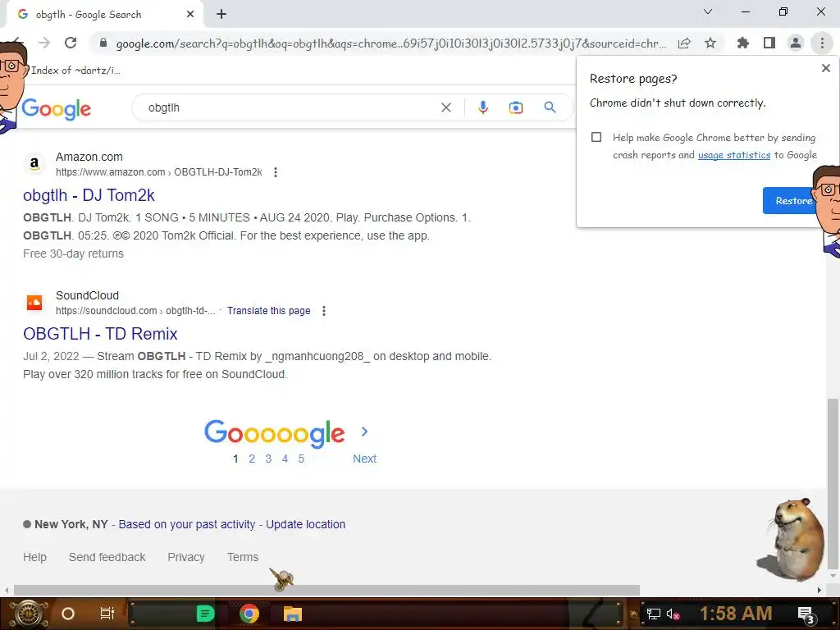Go to results page 4
This screenshot has width=840, height=630.
pyautogui.click(x=285, y=459)
